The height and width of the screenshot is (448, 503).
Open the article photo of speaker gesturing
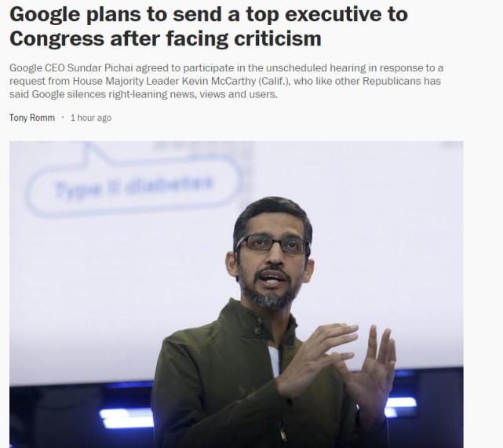click(236, 294)
